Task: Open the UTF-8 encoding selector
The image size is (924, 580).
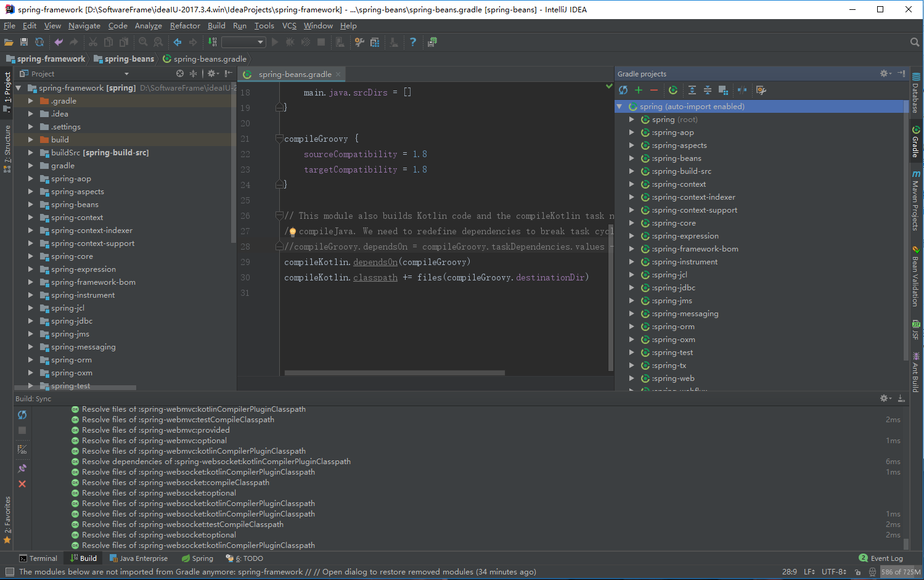Action: (x=833, y=572)
